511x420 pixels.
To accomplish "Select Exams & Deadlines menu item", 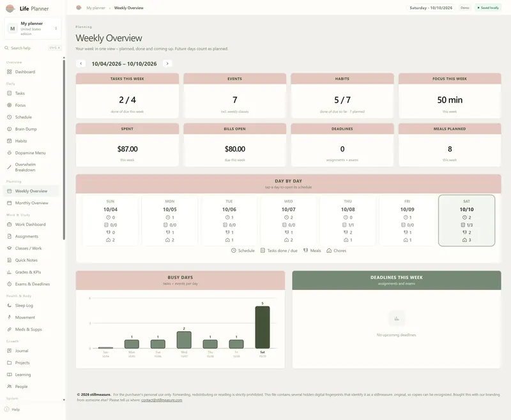I will (x=31, y=284).
